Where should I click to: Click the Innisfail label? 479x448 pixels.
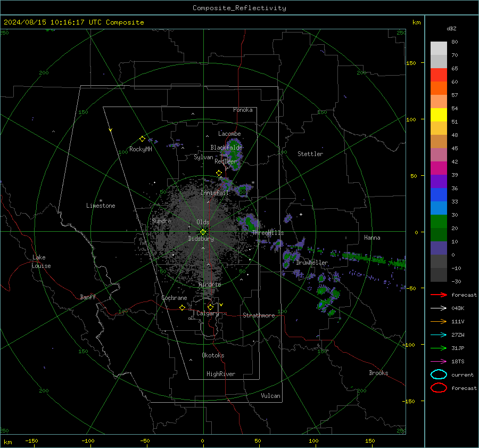tap(214, 193)
